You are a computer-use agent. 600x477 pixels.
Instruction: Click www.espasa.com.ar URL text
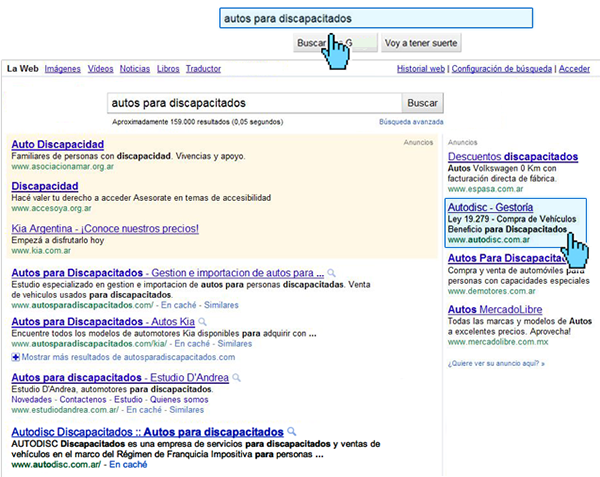(x=486, y=189)
